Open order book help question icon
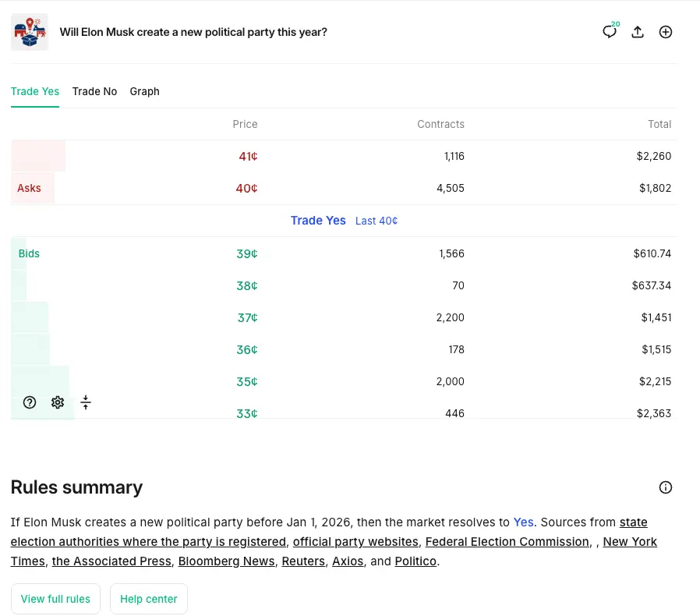This screenshot has width=700, height=616. click(x=30, y=402)
